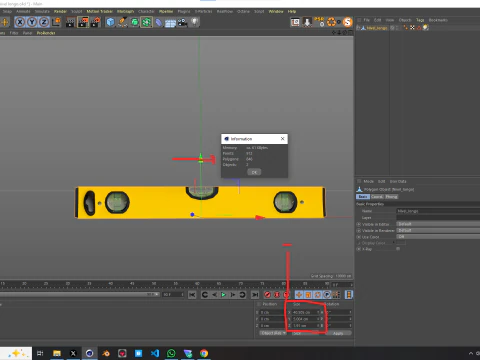480x360 pixels.
Task: Open the Pipeline menu
Action: tap(166, 11)
